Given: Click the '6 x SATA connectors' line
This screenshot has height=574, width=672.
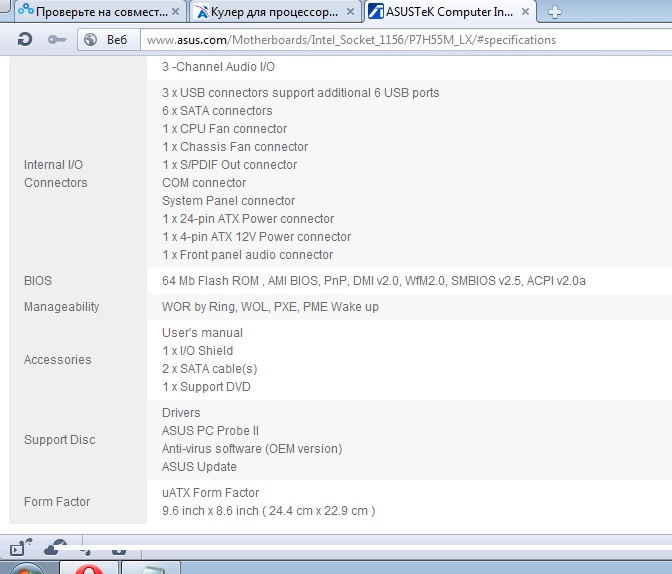Looking at the screenshot, I should tap(217, 111).
